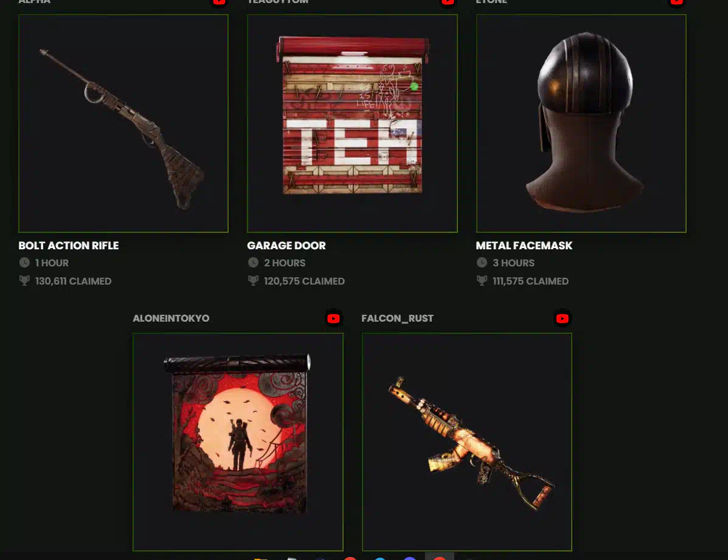Open ALONEINTOKYO's YouTube channel icon
Image resolution: width=728 pixels, height=560 pixels.
point(333,319)
